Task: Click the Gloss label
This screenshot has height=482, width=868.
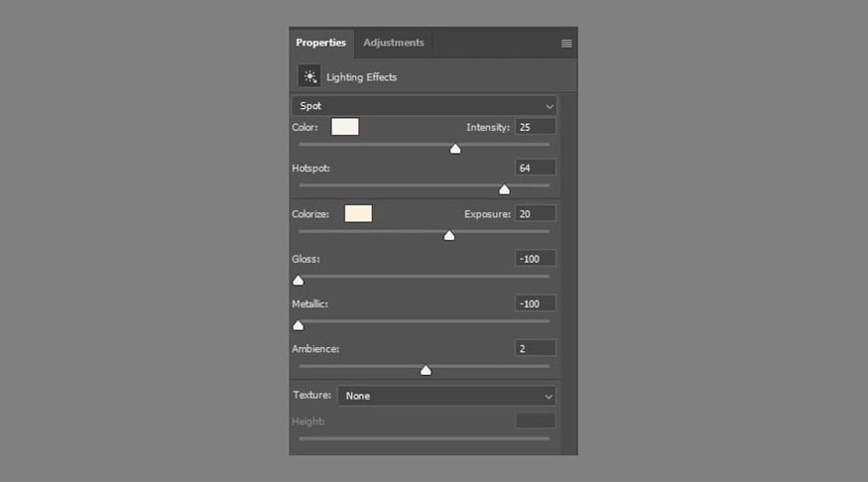Action: (x=306, y=259)
